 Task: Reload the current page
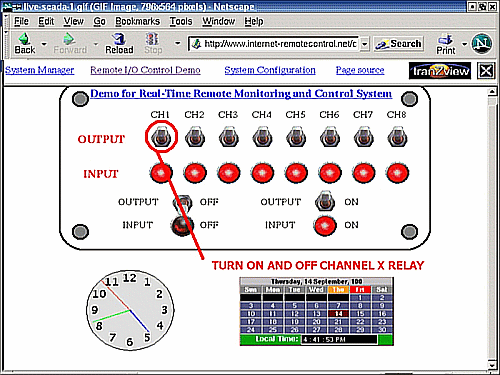119,44
